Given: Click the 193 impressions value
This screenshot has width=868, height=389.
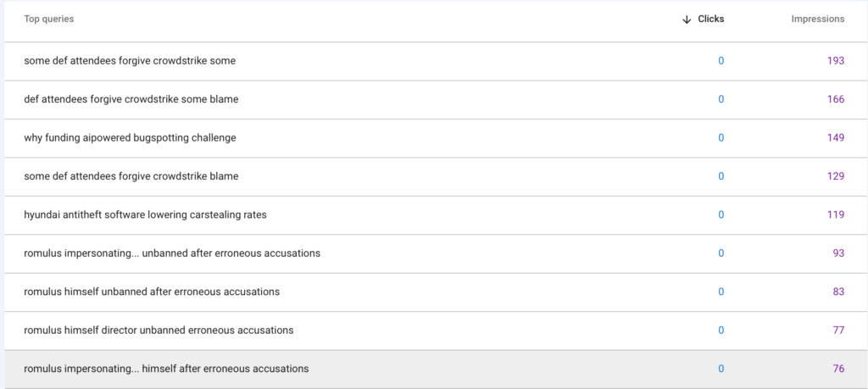Looking at the screenshot, I should tap(836, 61).
